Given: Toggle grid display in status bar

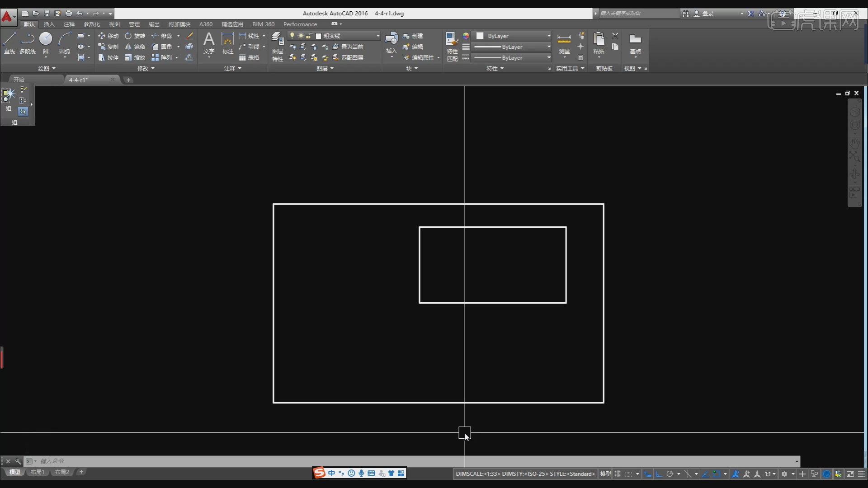Looking at the screenshot, I should pos(618,474).
